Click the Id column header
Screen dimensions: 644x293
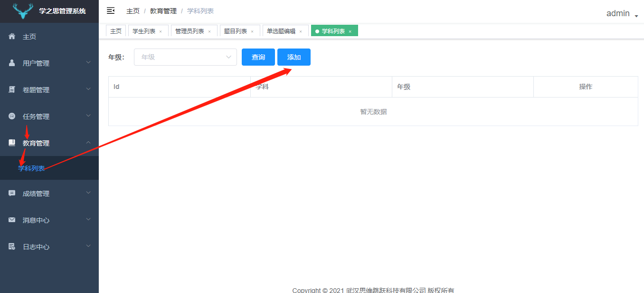[x=180, y=87]
